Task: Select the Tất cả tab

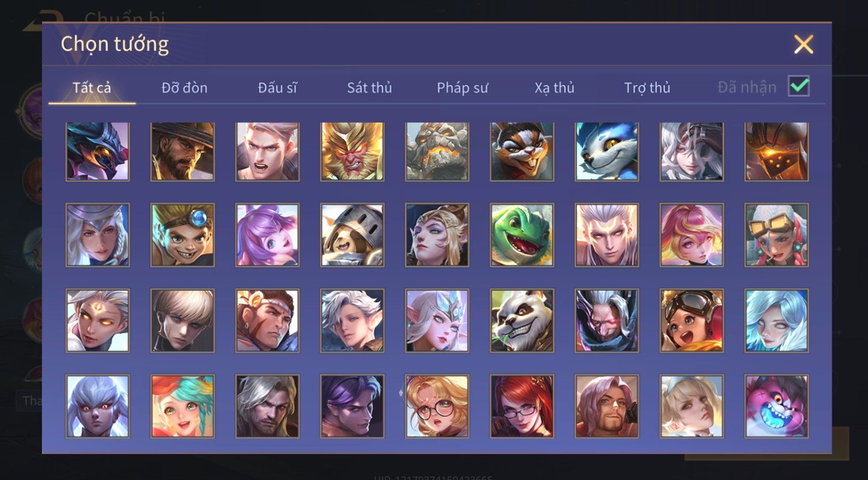Action: pyautogui.click(x=92, y=88)
